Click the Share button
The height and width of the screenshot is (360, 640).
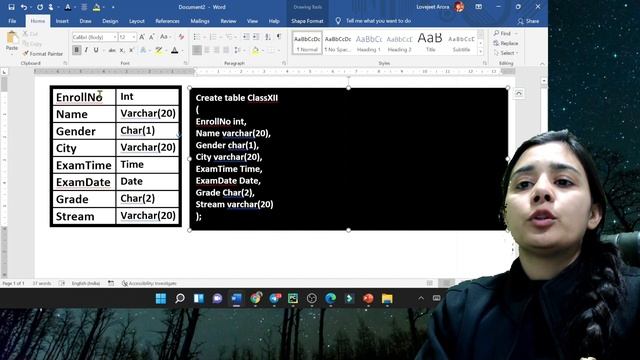click(528, 21)
